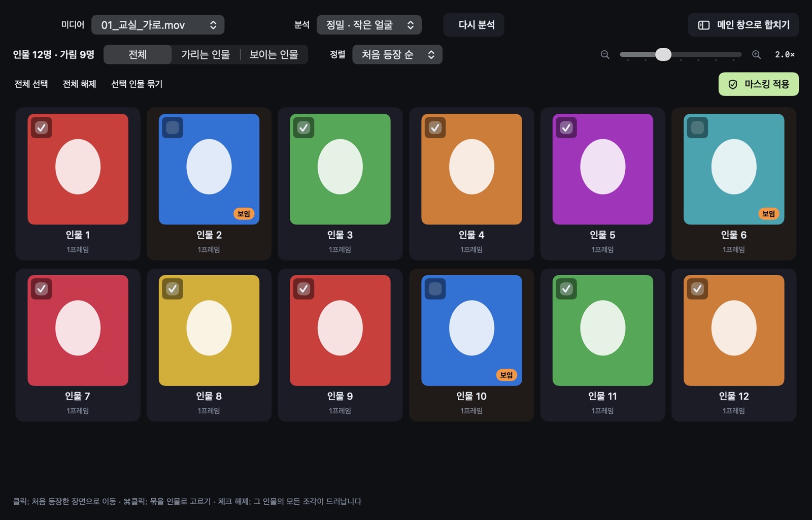Open the 인물 9 red thumbnail
The height and width of the screenshot is (520, 812).
click(340, 330)
